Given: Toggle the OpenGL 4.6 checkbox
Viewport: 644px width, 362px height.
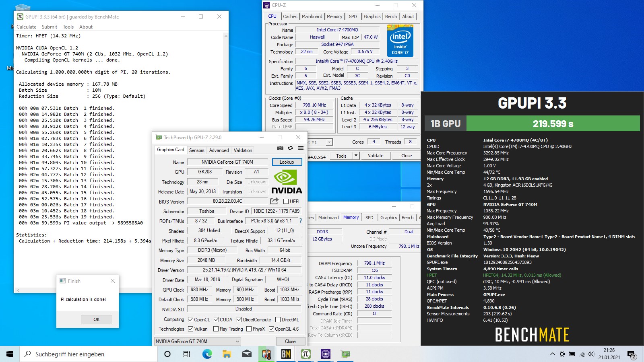Looking at the screenshot, I should click(x=271, y=329).
